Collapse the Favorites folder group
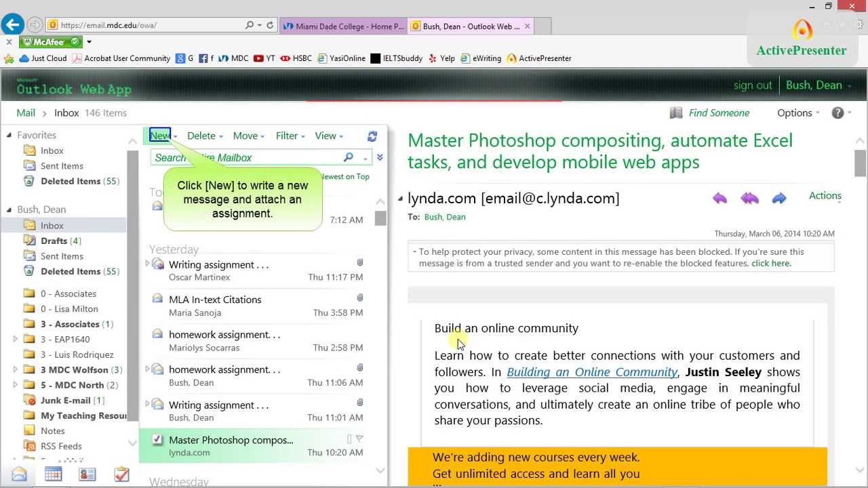The height and width of the screenshot is (488, 868). pyautogui.click(x=9, y=135)
